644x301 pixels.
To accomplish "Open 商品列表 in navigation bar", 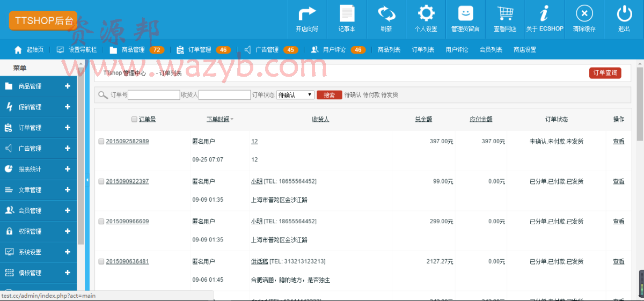I will pos(389,50).
